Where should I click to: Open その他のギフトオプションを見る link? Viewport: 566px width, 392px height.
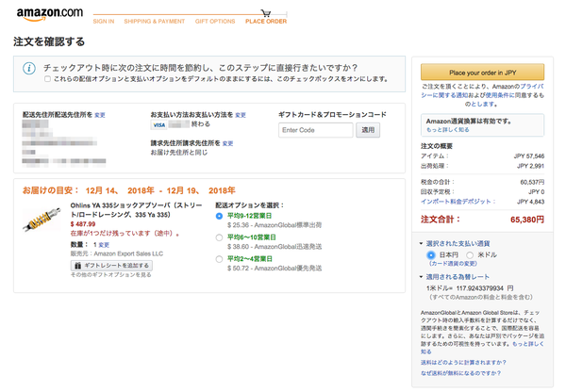pyautogui.click(x=110, y=275)
